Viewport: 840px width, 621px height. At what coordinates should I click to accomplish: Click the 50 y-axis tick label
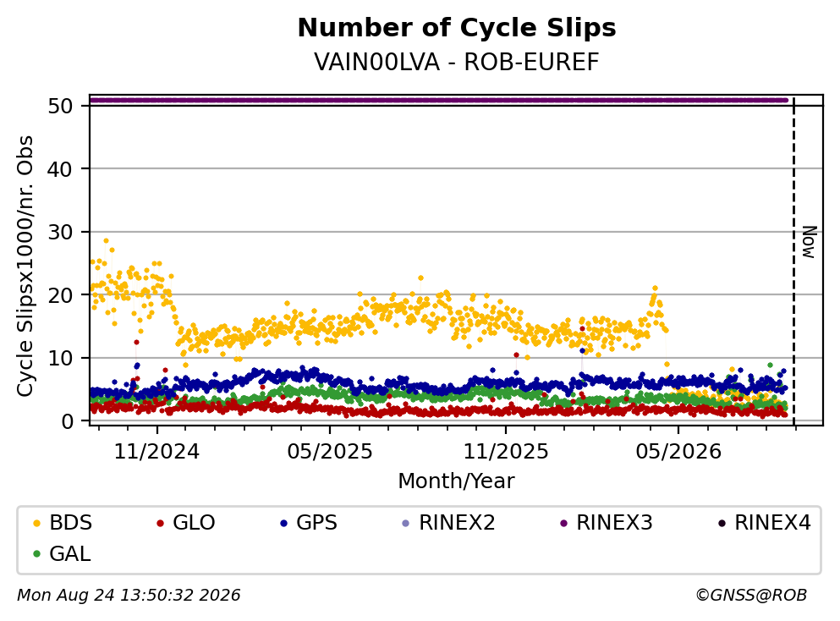(60, 106)
